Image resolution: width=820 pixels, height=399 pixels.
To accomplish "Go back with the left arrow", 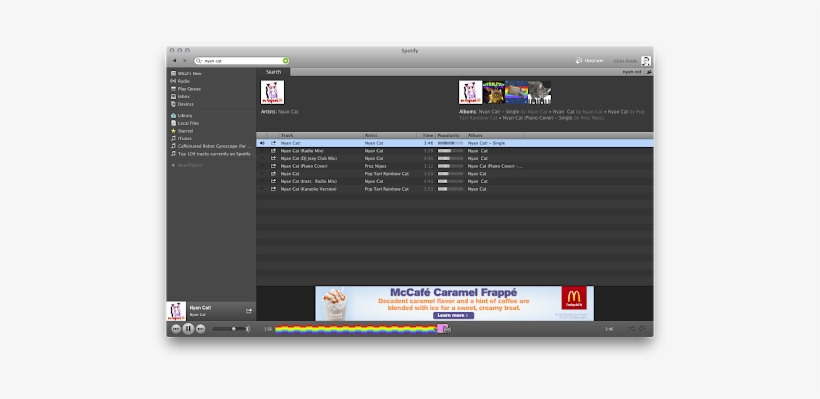I will (174, 61).
